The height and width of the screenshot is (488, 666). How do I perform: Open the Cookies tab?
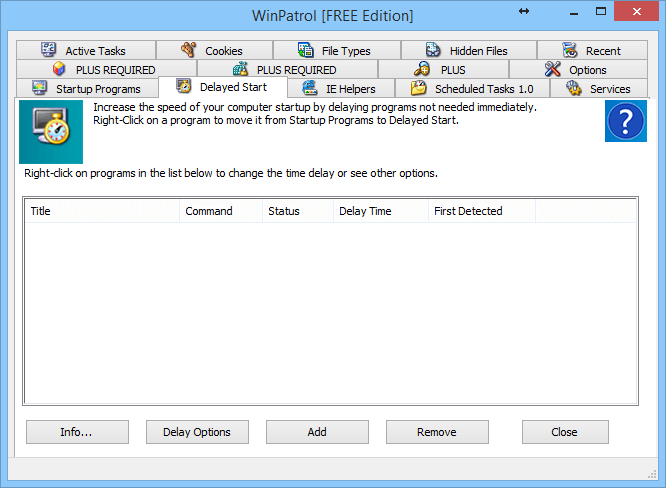214,50
